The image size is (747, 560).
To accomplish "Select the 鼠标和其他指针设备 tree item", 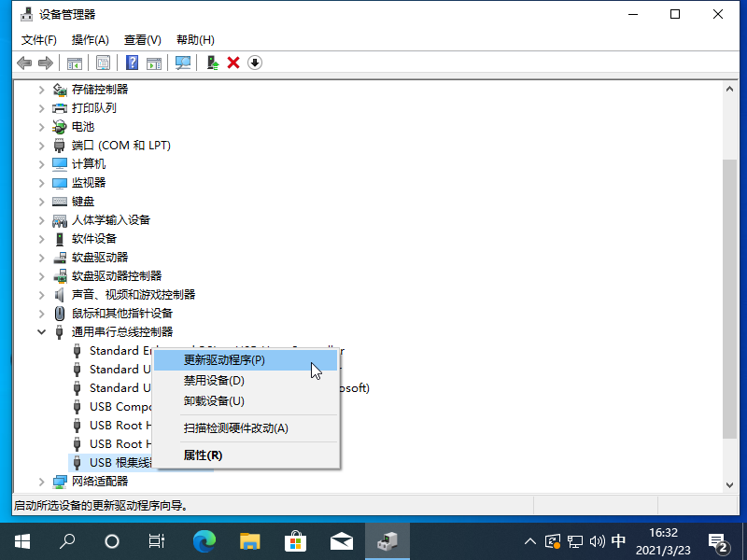I will [122, 313].
